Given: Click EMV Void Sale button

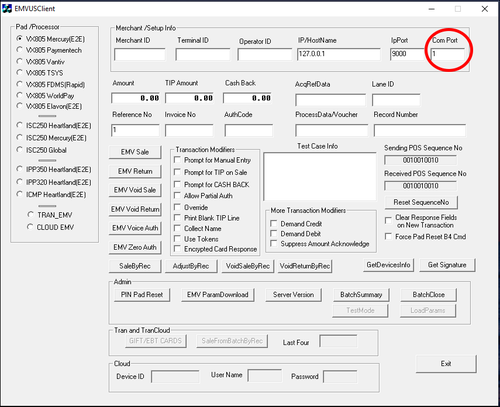Looking at the screenshot, I should pos(135,190).
